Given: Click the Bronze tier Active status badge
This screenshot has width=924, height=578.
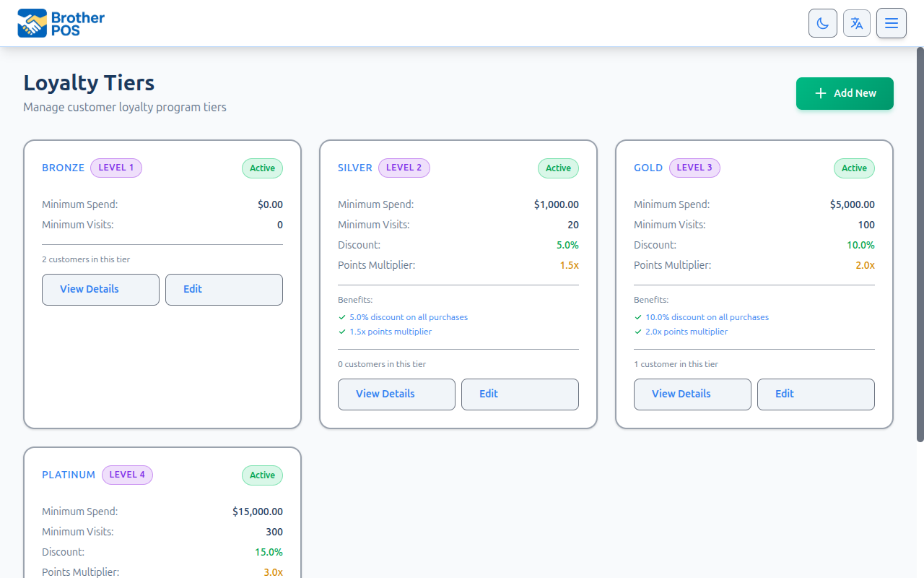Looking at the screenshot, I should click(262, 168).
